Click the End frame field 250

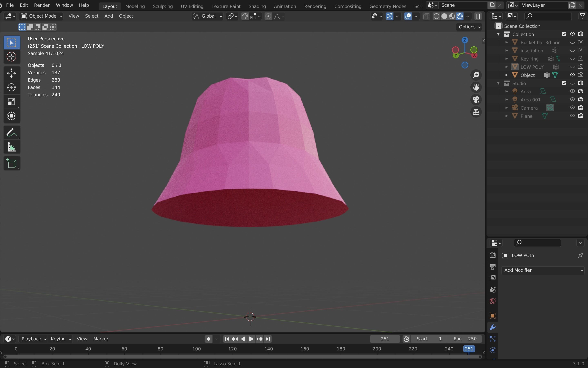pyautogui.click(x=465, y=339)
